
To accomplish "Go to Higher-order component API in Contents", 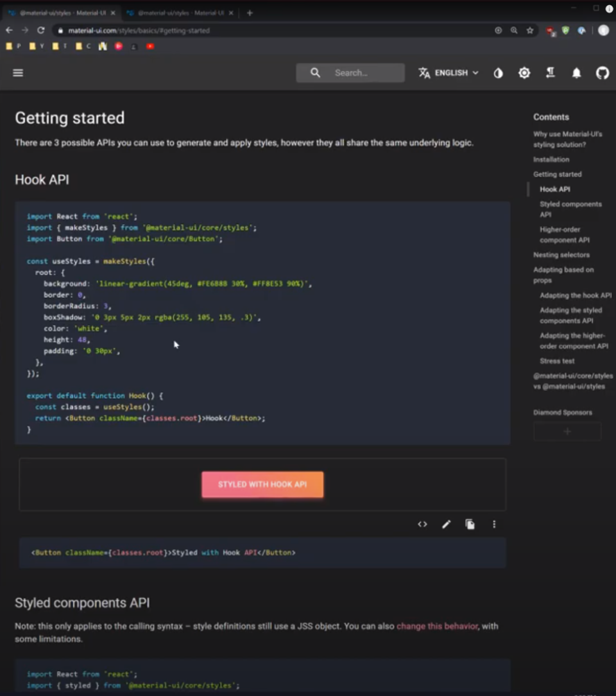I will pos(565,234).
